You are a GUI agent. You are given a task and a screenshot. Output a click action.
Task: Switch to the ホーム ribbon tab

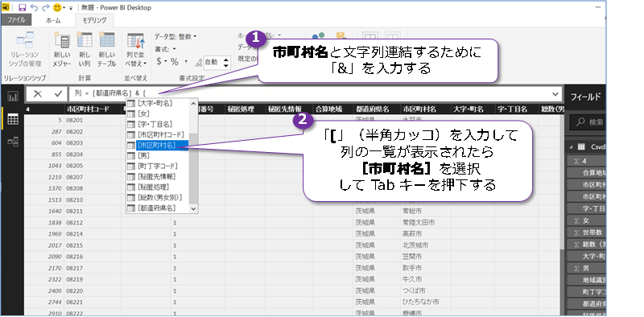tap(53, 20)
